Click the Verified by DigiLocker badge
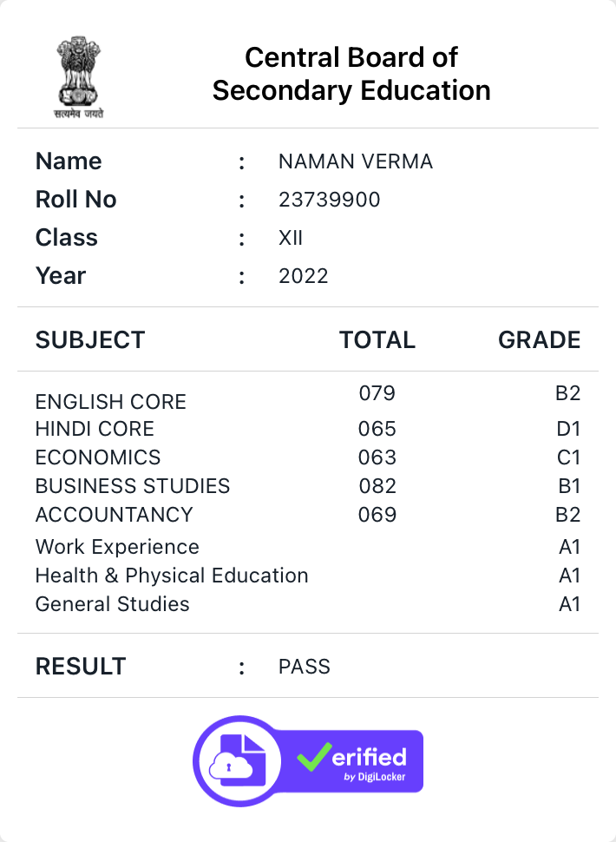616x842 pixels. tap(308, 761)
